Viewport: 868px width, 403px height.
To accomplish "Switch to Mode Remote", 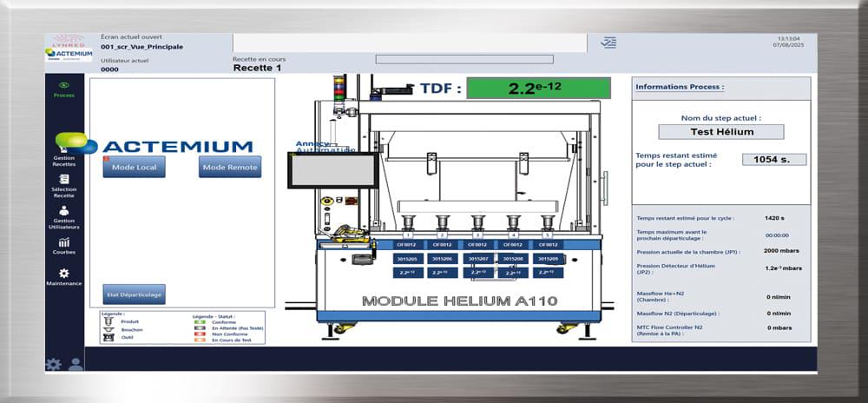I will click(229, 167).
